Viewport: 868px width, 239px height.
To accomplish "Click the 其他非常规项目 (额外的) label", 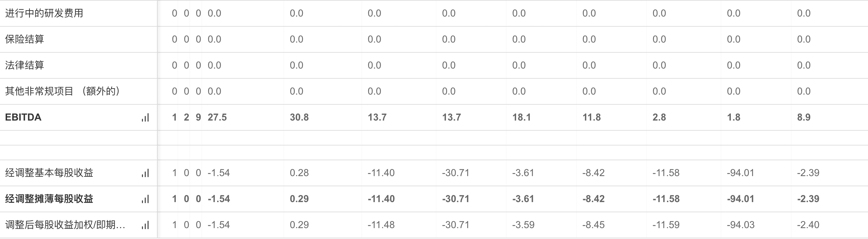I will [62, 91].
